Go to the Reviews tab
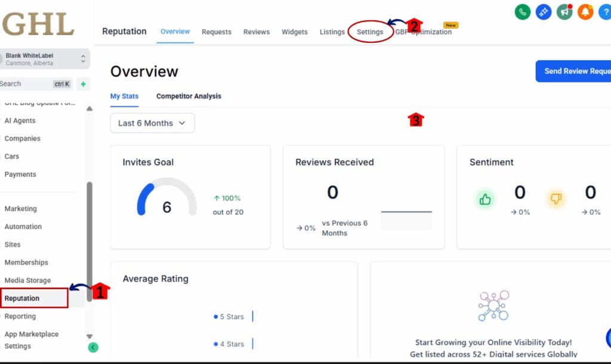Image resolution: width=611 pixels, height=364 pixels. [257, 32]
